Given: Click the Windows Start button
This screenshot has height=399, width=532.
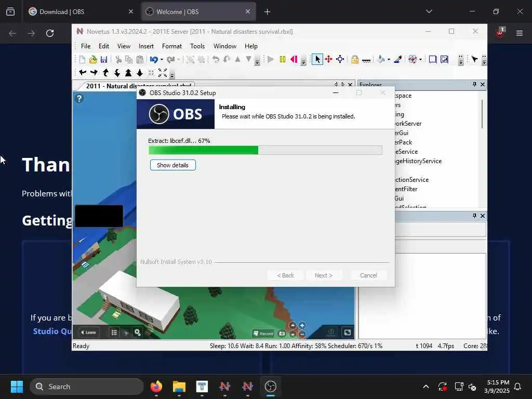Looking at the screenshot, I should click(x=17, y=387).
